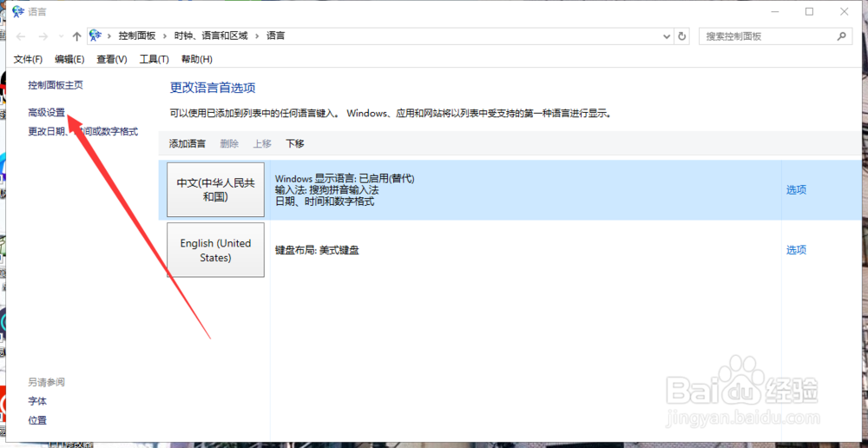Select the English (United States) language tile
The width and height of the screenshot is (868, 448).
215,250
